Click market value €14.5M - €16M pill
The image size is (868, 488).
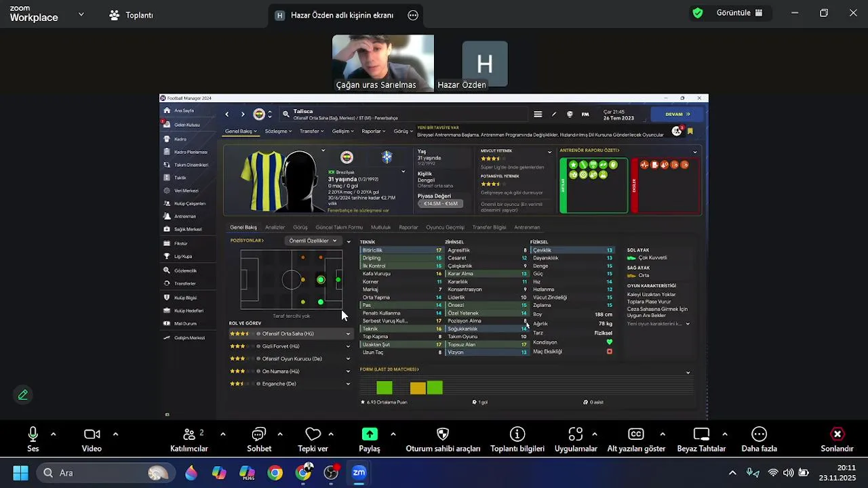441,203
